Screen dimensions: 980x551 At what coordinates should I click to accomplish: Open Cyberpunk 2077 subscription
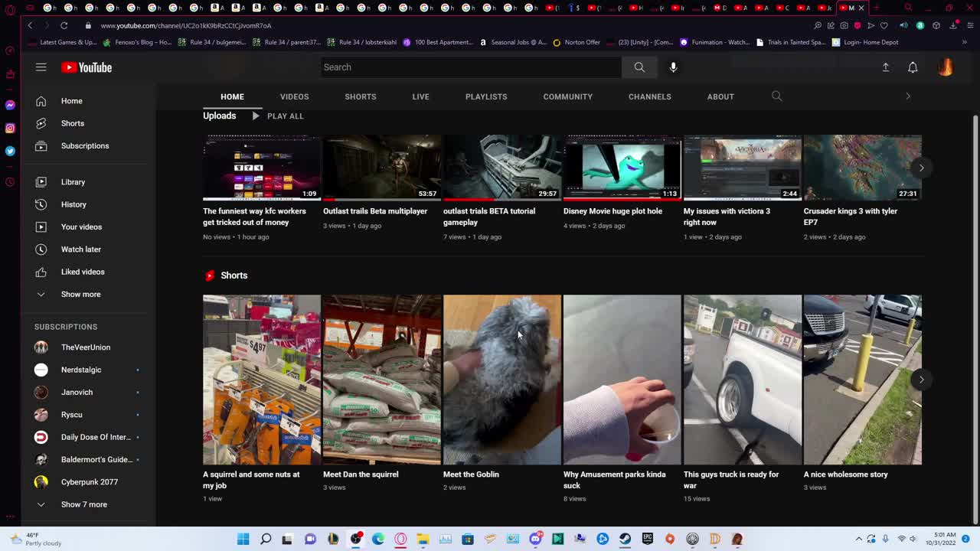[89, 482]
